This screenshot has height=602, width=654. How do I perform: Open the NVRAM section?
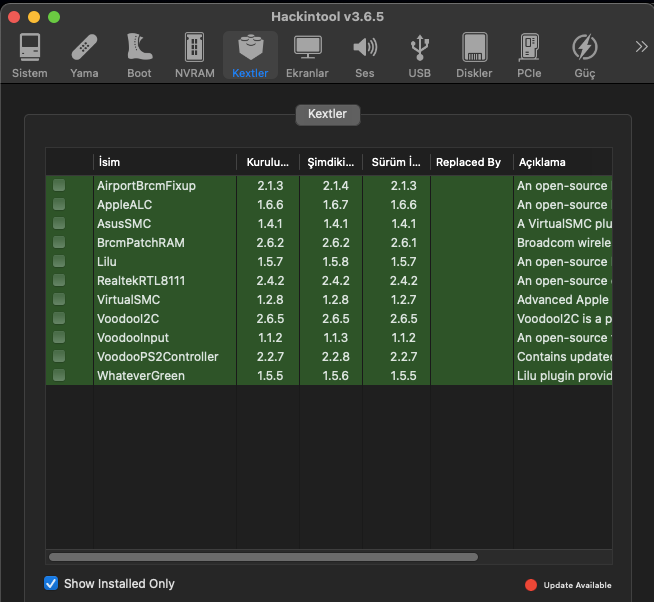coord(194,55)
